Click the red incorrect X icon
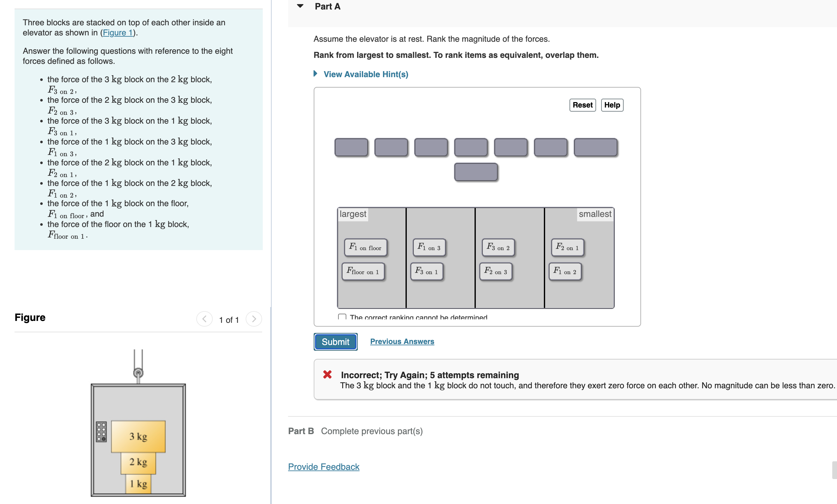The height and width of the screenshot is (504, 837). (x=327, y=374)
